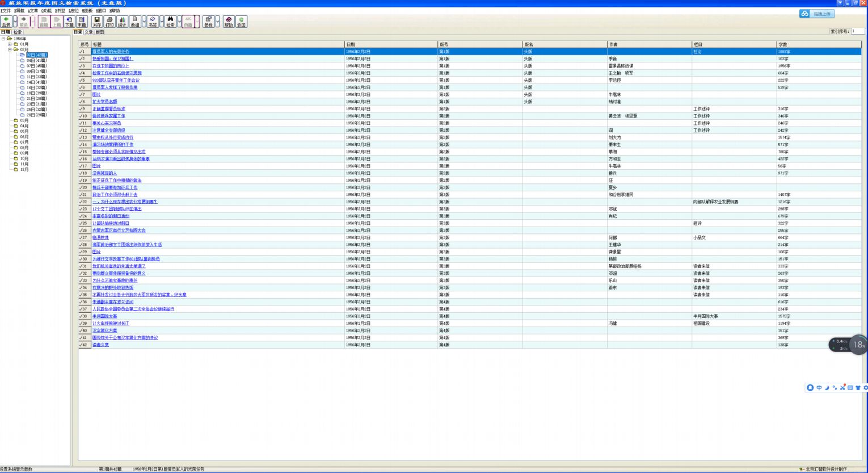868x473 pixels.
Task: Expand the 01月 tree node
Action: click(10, 44)
